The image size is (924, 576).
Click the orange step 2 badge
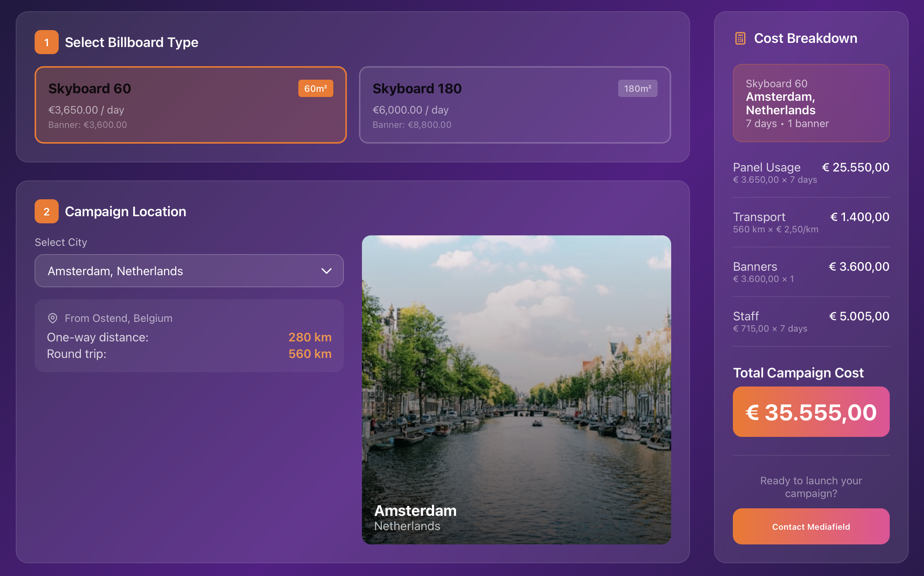point(47,211)
